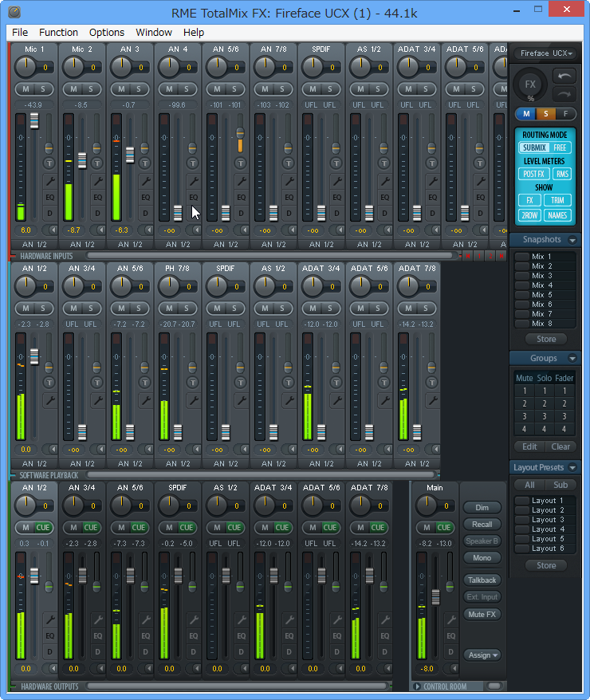Click the Recall button
590x700 pixels.
coord(482,524)
